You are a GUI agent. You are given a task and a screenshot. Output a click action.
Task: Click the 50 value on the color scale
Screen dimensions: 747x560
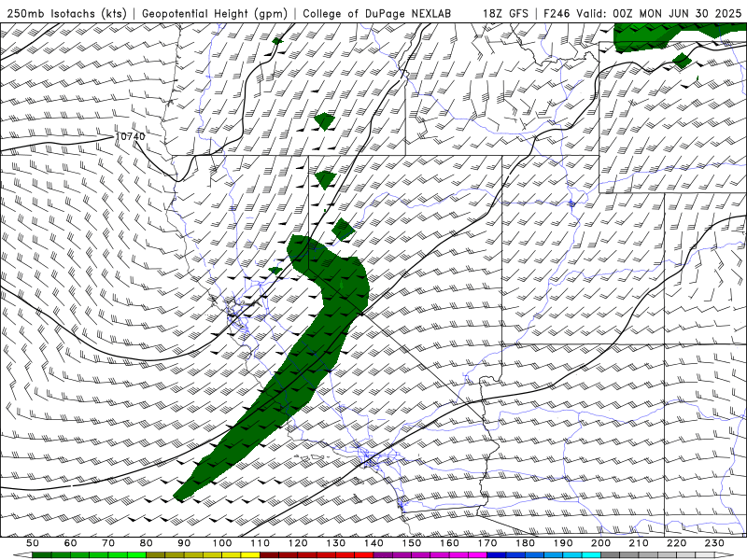(x=33, y=543)
